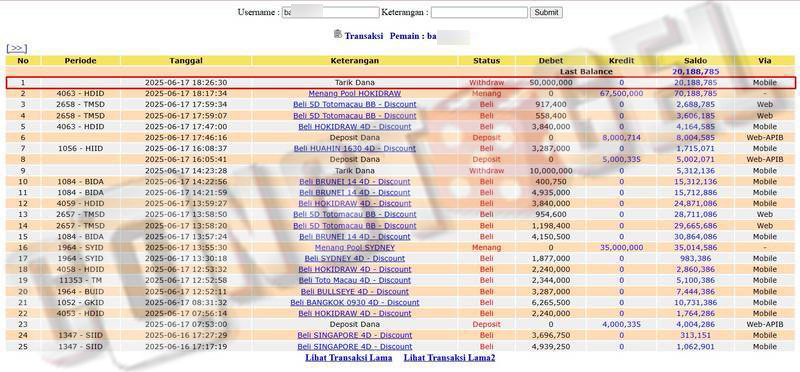This screenshot has height=372, width=800.
Task: Click the Transaksi document icon
Action: click(338, 34)
